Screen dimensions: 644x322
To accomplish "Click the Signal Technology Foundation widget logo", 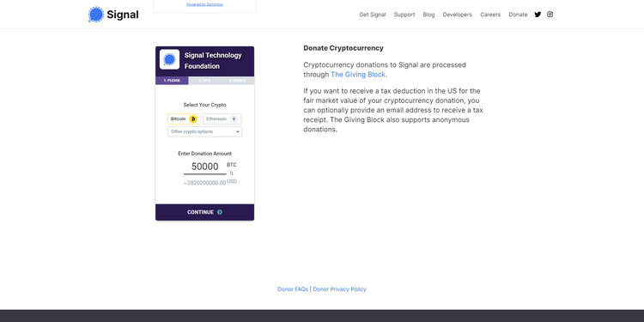I will (170, 59).
